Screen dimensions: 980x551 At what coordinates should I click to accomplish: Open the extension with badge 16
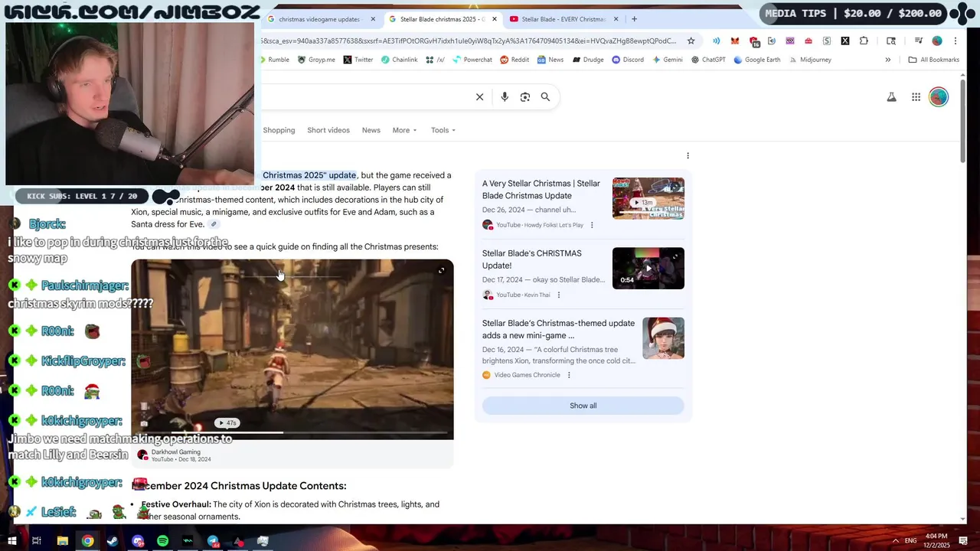754,41
